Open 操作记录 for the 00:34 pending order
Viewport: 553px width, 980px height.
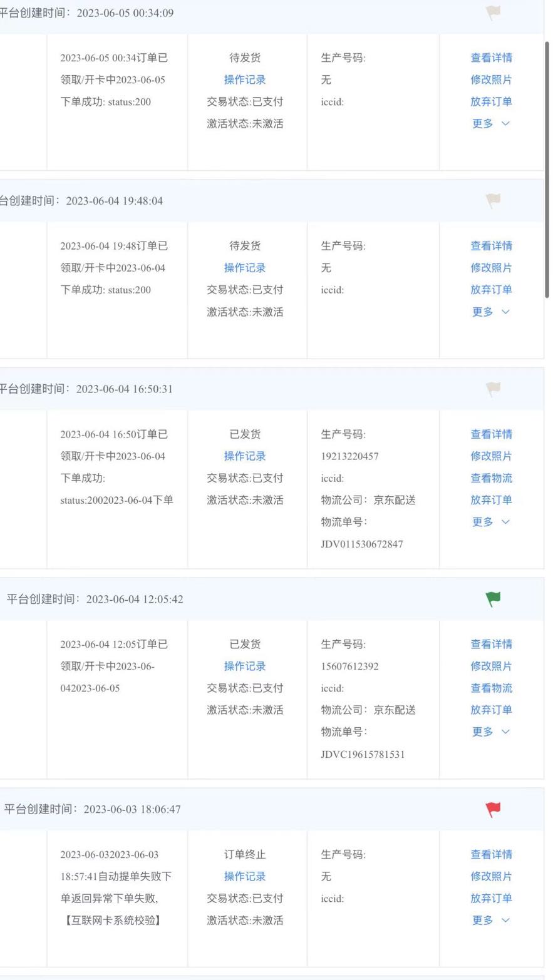pyautogui.click(x=245, y=79)
